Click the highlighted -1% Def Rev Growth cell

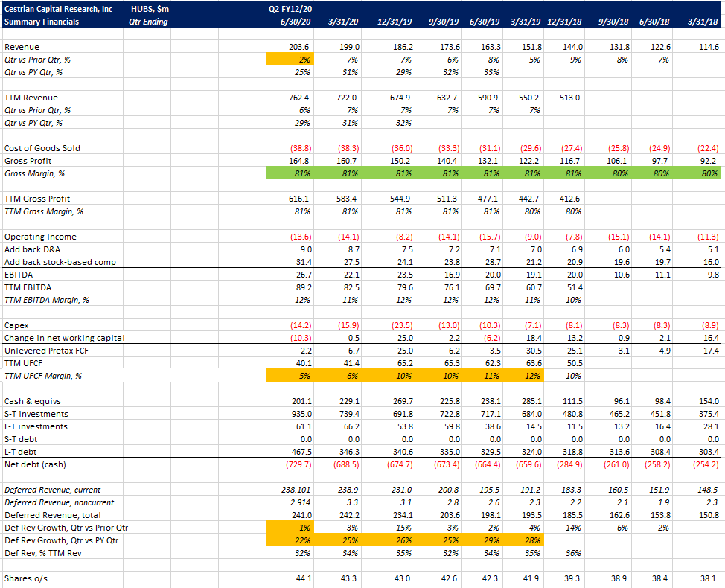(x=290, y=527)
